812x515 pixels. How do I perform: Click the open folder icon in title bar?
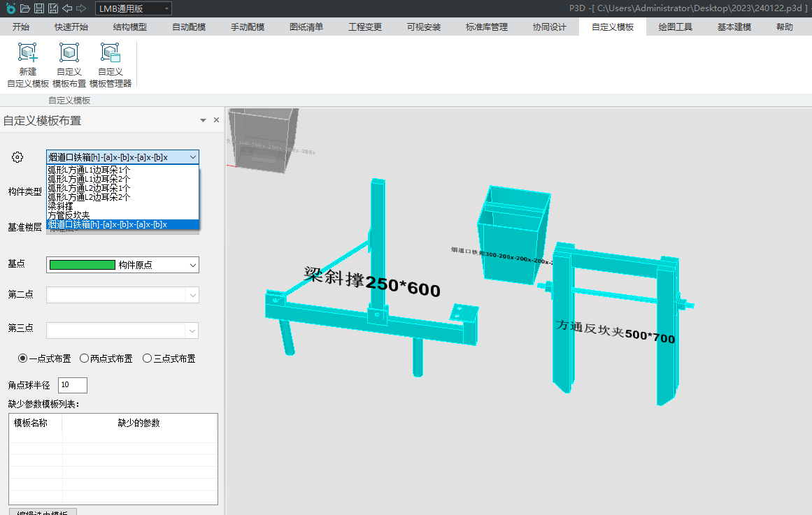25,8
